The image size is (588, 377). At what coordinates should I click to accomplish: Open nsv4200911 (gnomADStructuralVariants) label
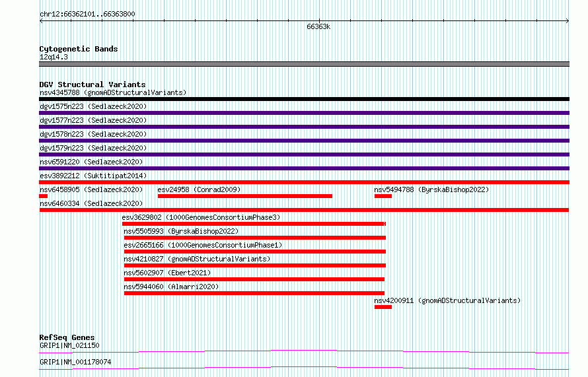[x=447, y=300]
